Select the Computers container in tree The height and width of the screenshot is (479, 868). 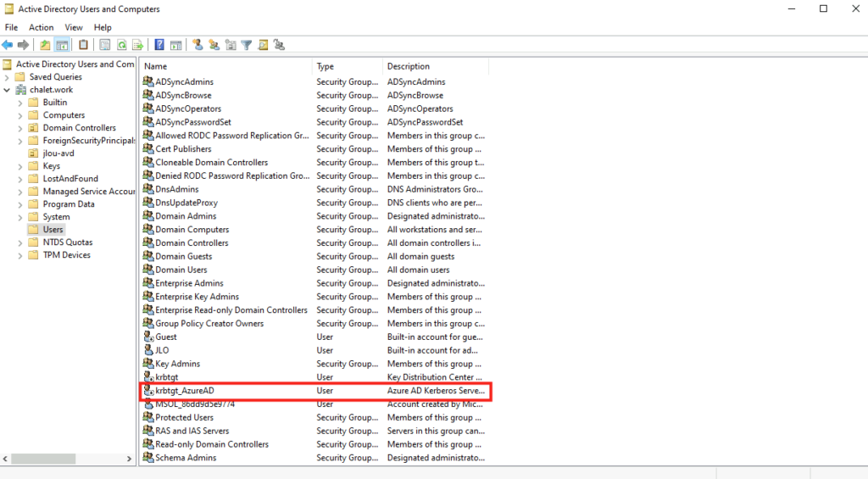click(x=64, y=115)
